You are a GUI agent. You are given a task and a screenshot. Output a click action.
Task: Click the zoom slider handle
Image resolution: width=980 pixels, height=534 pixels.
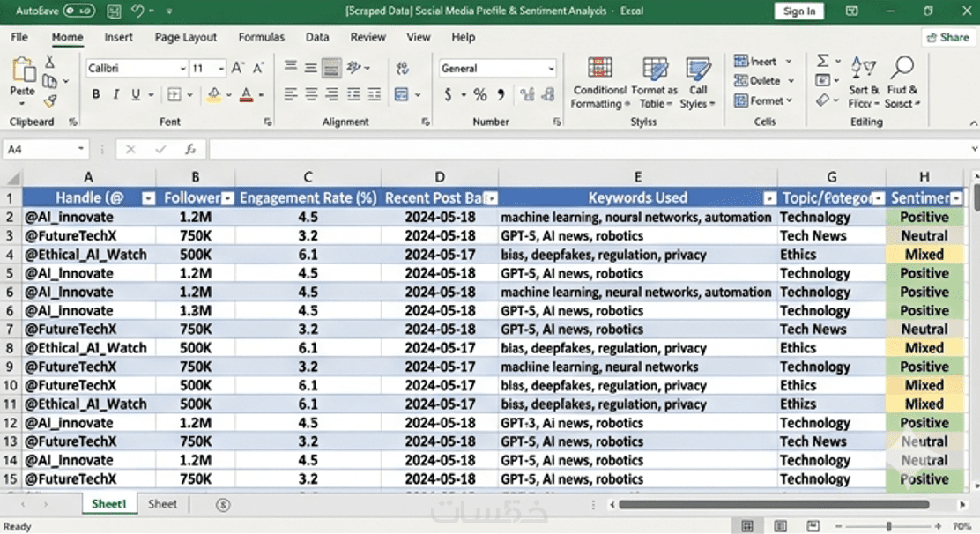[x=888, y=526]
